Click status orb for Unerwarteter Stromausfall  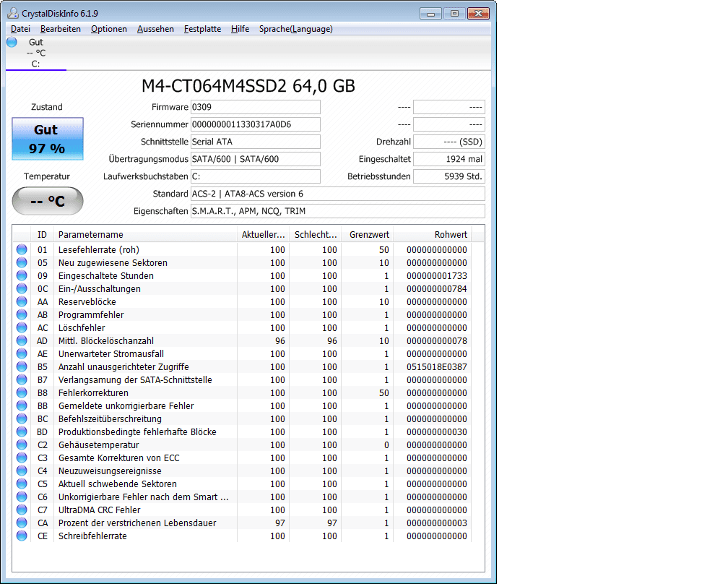22,353
